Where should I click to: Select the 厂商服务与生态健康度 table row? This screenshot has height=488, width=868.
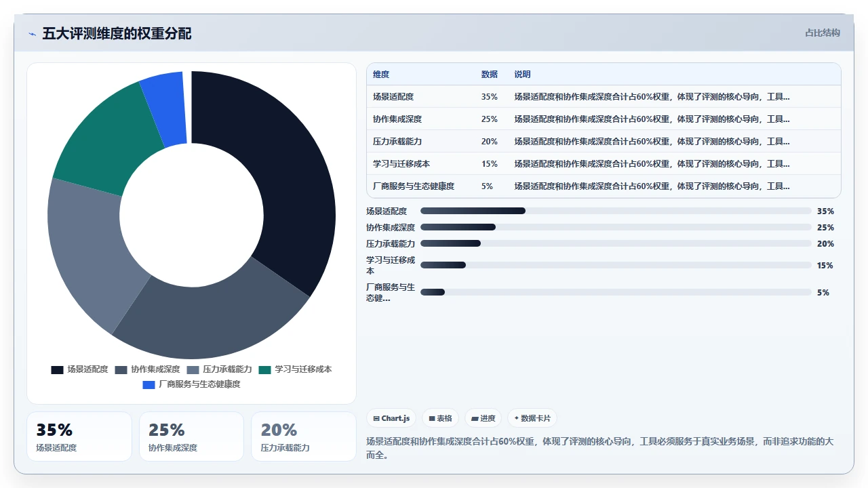click(604, 186)
